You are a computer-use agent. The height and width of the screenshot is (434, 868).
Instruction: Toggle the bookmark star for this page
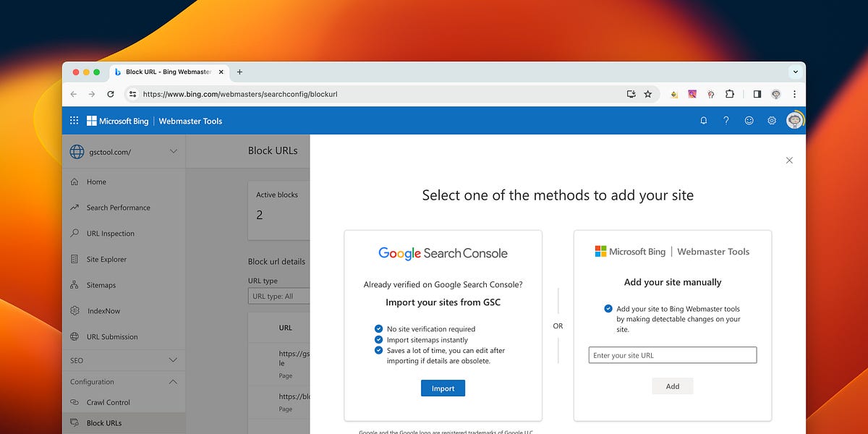[648, 94]
